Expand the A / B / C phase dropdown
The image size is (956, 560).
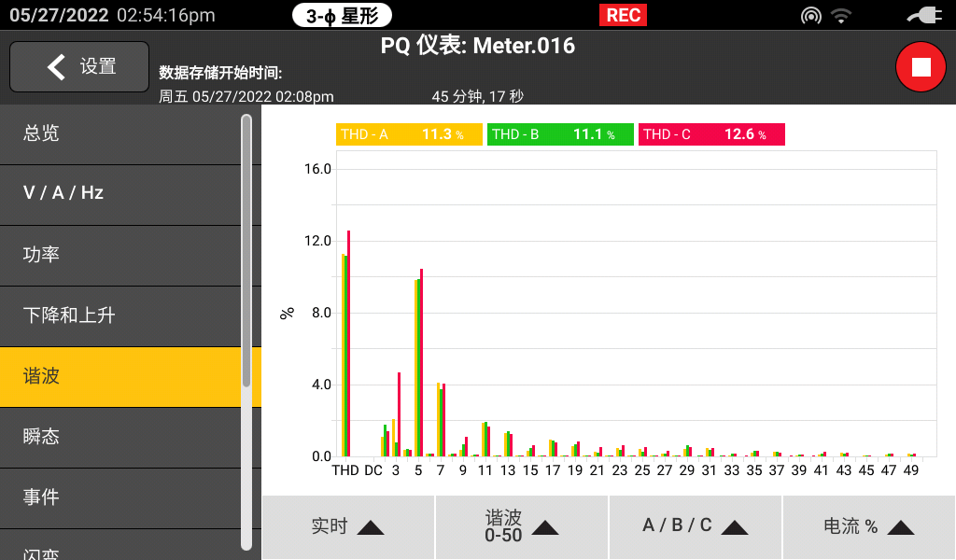tap(695, 527)
